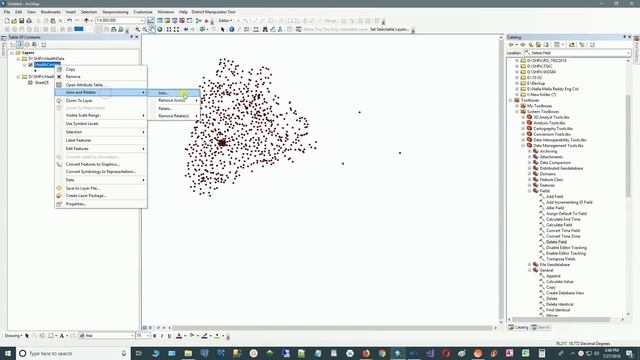Open File Explorer from the taskbar
This screenshot has height=360, width=640.
pyautogui.click(x=188, y=353)
